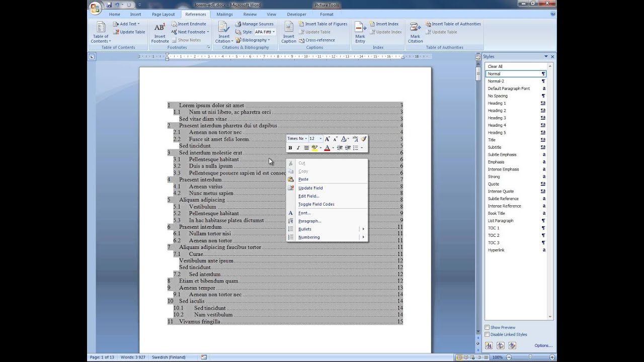644x362 pixels.
Task: Toggle Bold on the mini toolbar
Action: (x=290, y=148)
